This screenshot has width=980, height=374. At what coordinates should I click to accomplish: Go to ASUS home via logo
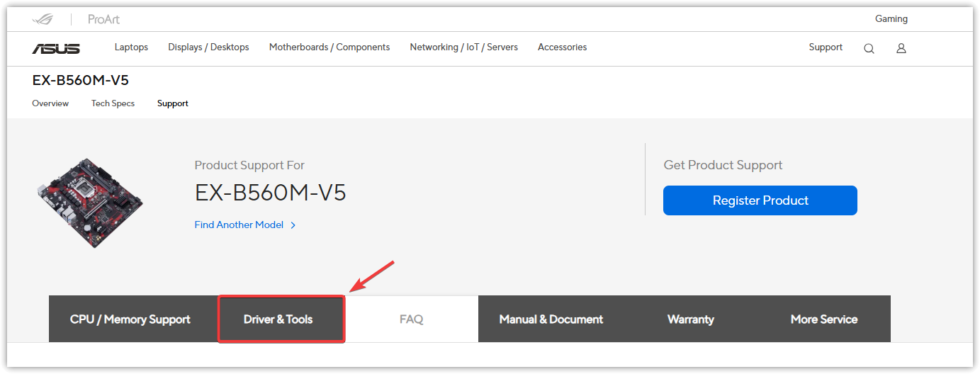click(x=56, y=48)
